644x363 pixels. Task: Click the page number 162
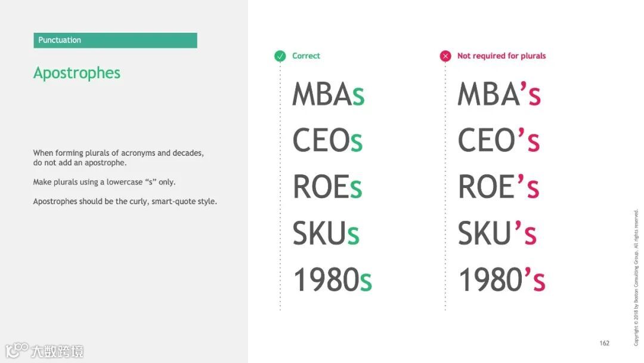(x=605, y=343)
